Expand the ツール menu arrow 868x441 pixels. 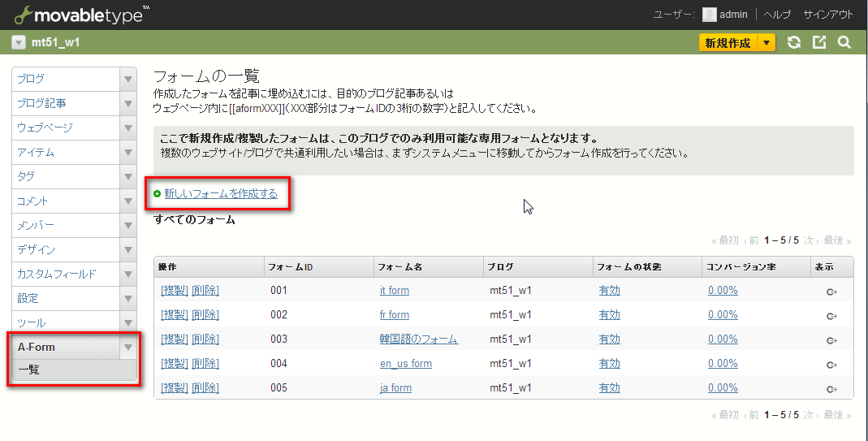(x=128, y=323)
